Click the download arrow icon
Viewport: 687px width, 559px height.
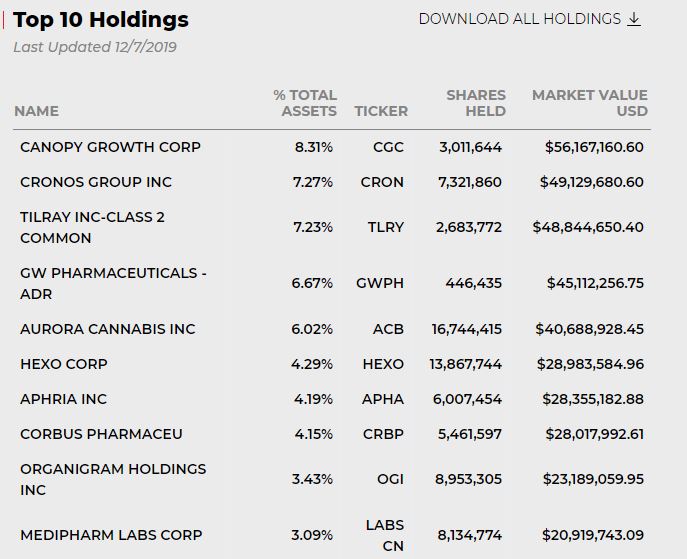(x=634, y=19)
